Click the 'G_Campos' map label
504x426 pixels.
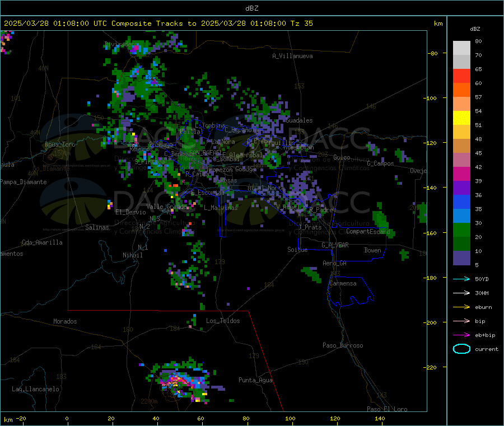click(380, 163)
